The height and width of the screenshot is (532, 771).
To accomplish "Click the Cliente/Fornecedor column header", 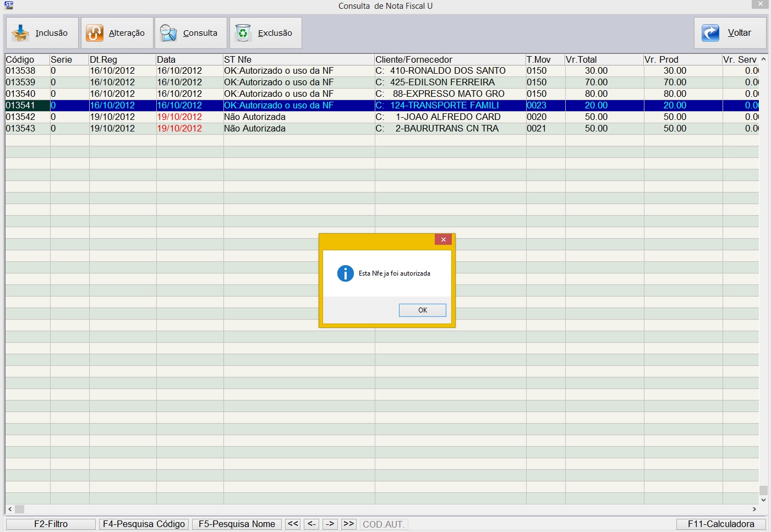I will pos(414,59).
